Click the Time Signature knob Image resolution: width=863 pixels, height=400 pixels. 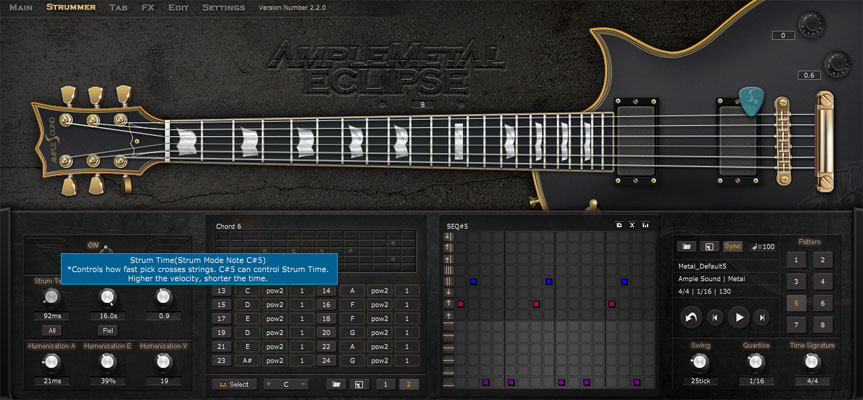coord(811,361)
